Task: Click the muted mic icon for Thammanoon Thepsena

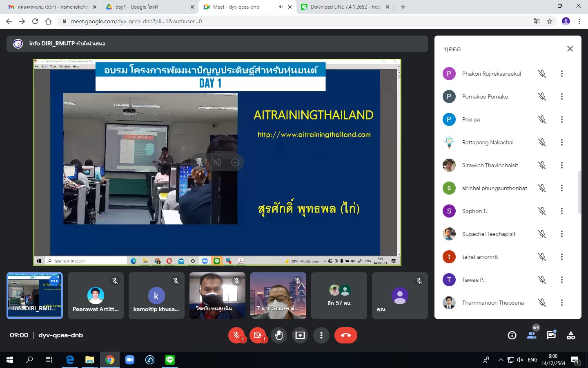Action: point(542,303)
